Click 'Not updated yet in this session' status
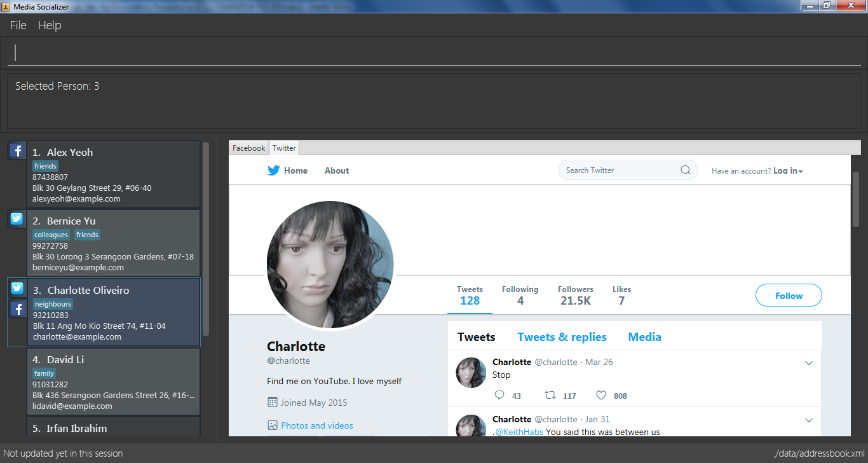 63,453
